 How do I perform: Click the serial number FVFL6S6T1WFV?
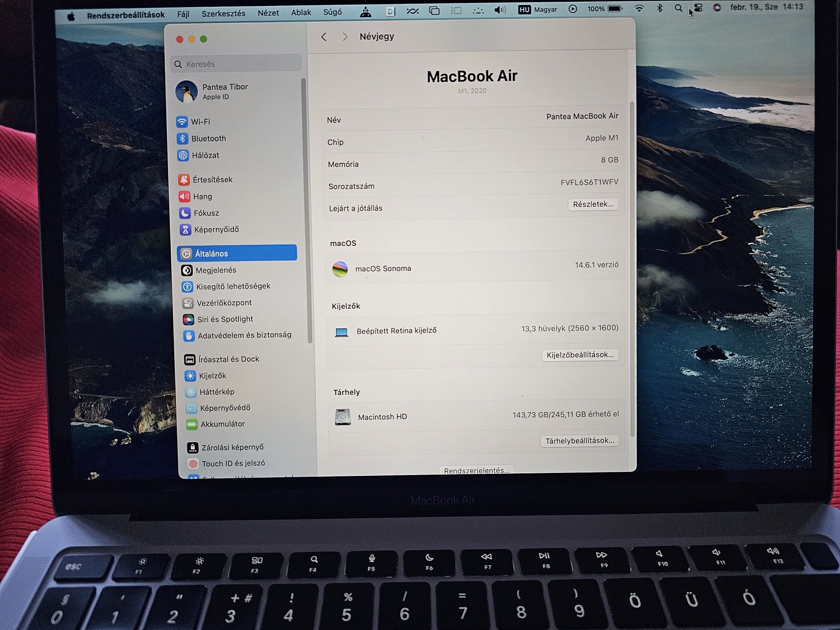coord(589,182)
